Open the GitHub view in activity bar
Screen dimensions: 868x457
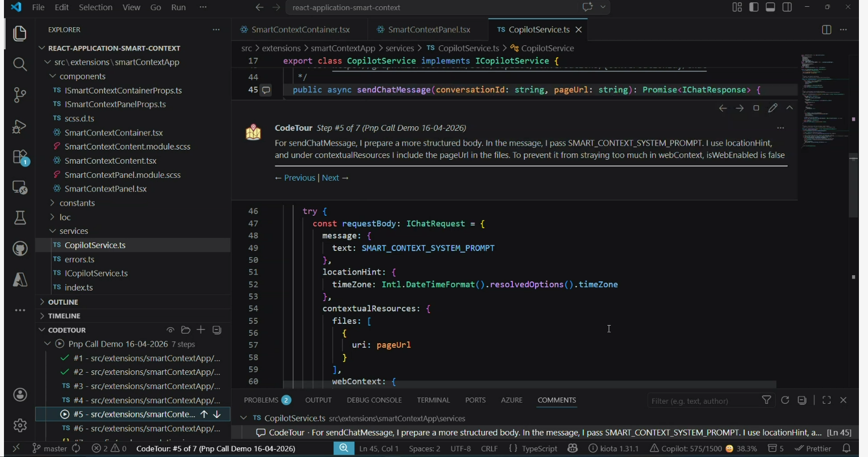pyautogui.click(x=20, y=249)
